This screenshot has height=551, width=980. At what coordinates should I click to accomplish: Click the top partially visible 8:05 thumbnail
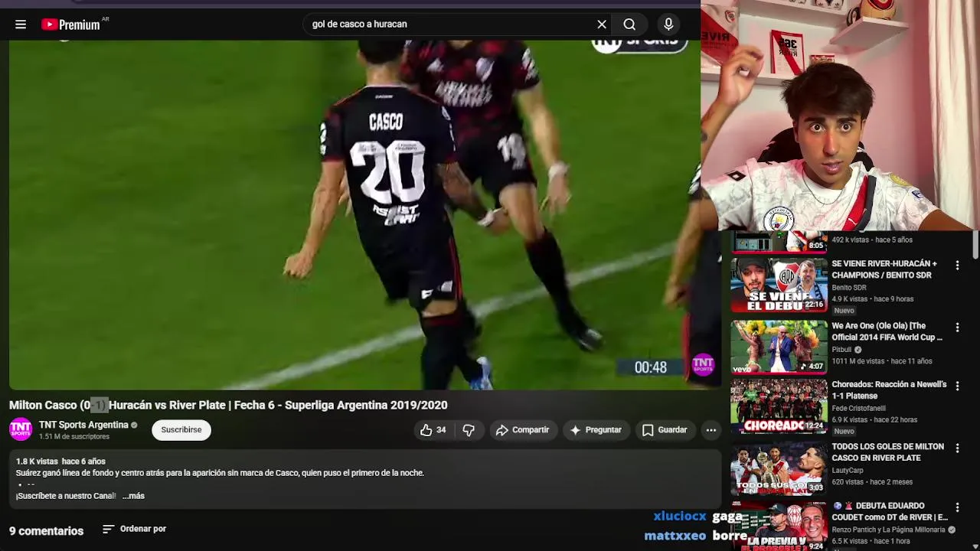pyautogui.click(x=779, y=241)
